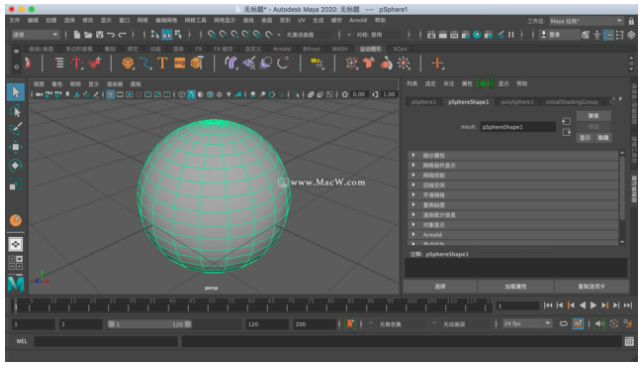Image resolution: width=644 pixels, height=369 pixels.
Task: Open the Maya workspace dropdown
Action: [x=586, y=21]
